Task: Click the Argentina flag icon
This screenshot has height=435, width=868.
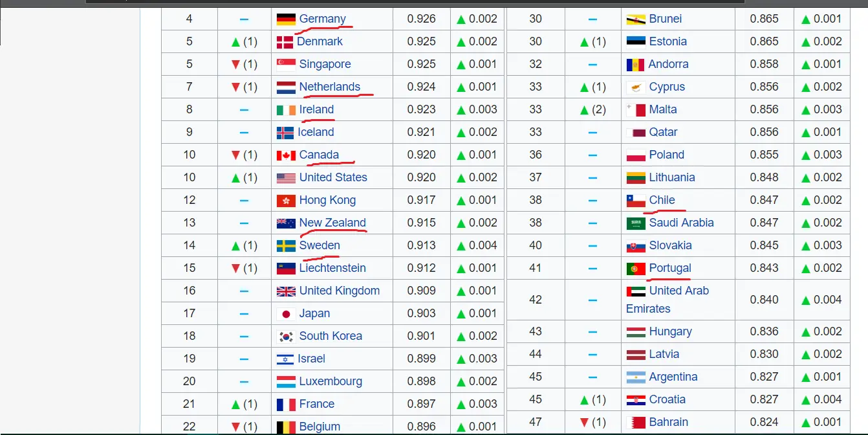Action: (636, 377)
